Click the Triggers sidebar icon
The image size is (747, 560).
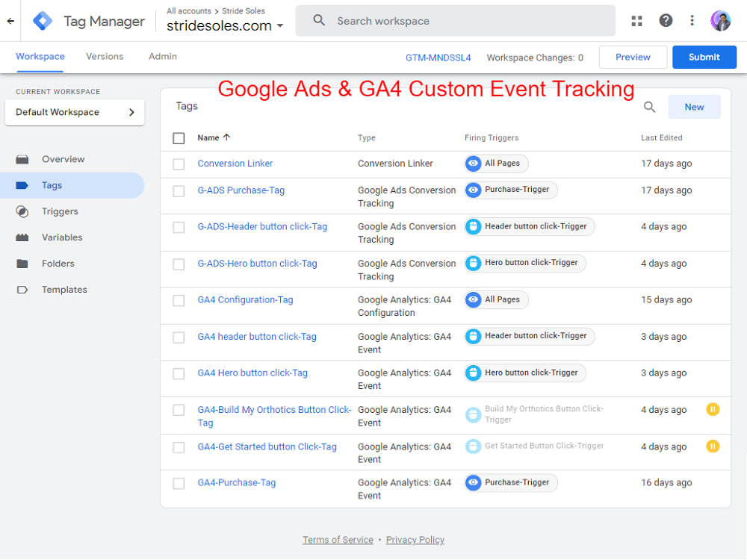(x=22, y=211)
